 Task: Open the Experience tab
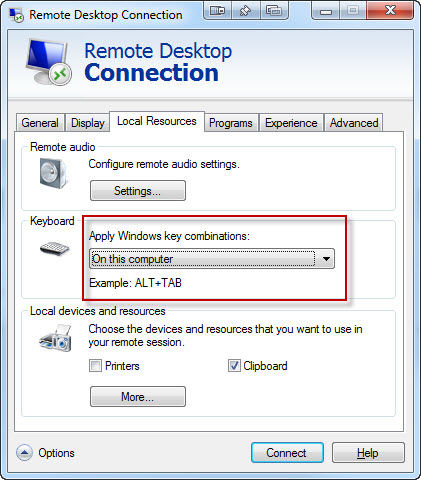[x=291, y=123]
